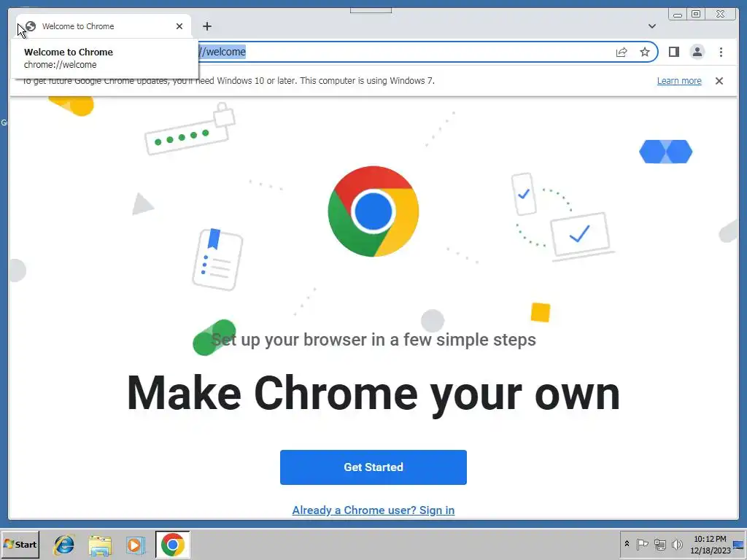Restore down the Chrome window
Screen dimensions: 747x560
(x=695, y=14)
